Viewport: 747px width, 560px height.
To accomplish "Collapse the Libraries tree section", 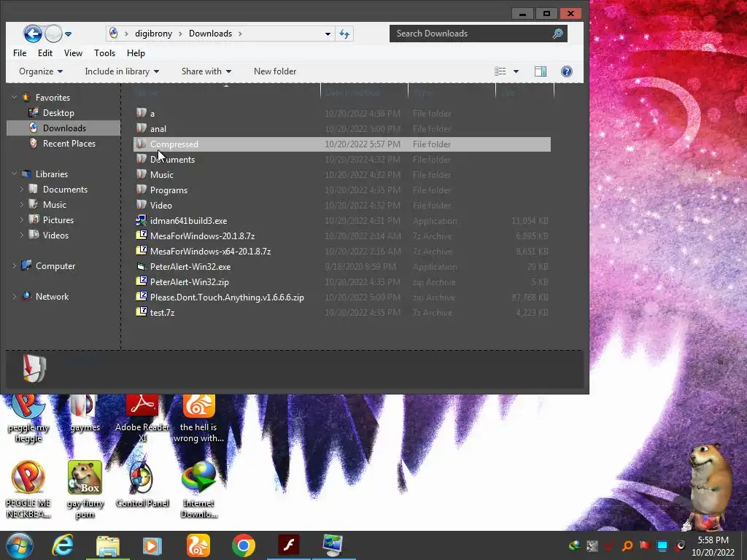I will pos(15,174).
